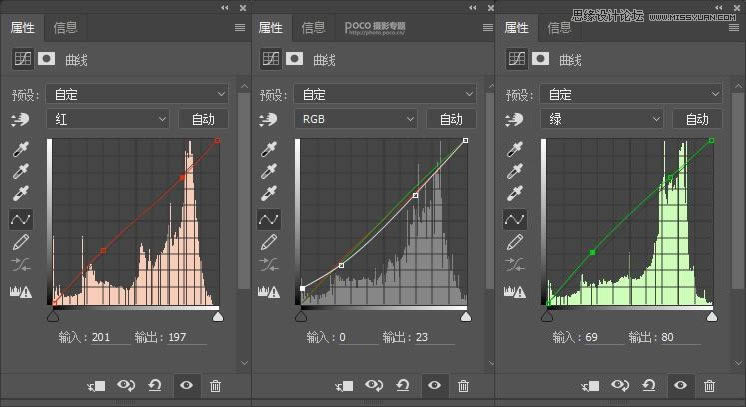Choose the pencil draw-curve tool in the RGB panel

(268, 242)
